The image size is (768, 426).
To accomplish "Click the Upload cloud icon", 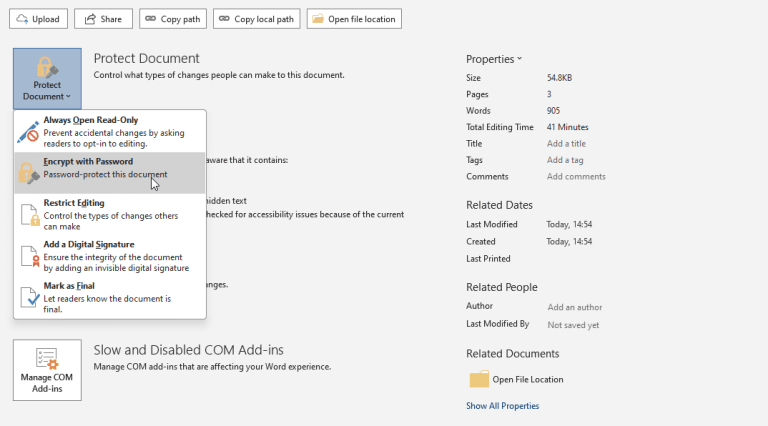I will click(x=22, y=19).
